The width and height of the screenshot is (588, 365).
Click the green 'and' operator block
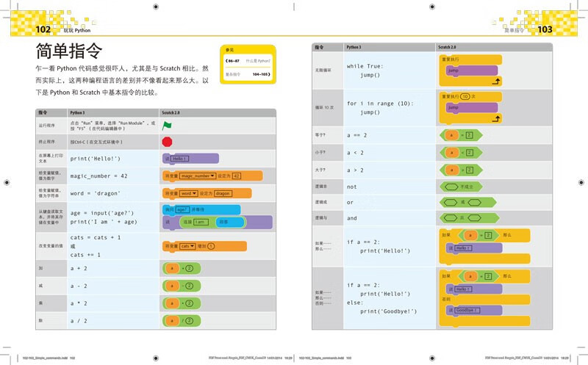pyautogui.click(x=470, y=217)
